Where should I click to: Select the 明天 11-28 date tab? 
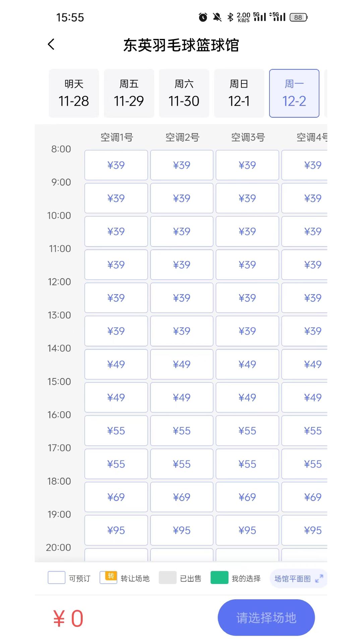point(74,93)
